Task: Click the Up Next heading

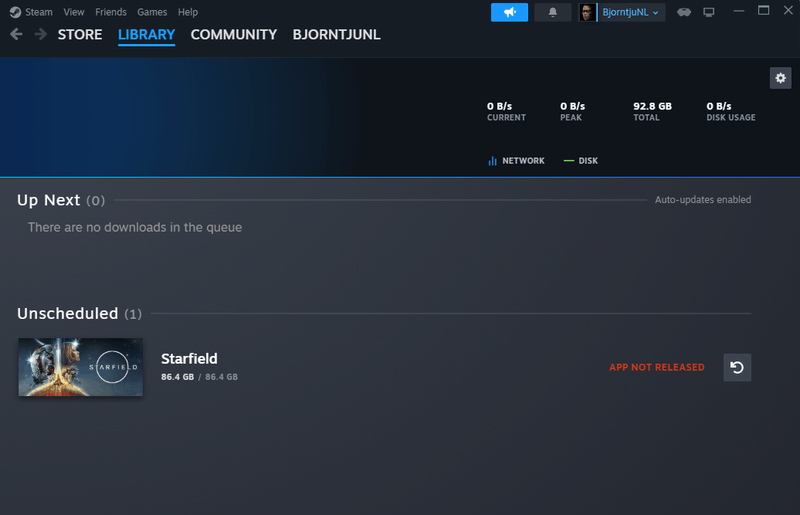Action: point(48,200)
